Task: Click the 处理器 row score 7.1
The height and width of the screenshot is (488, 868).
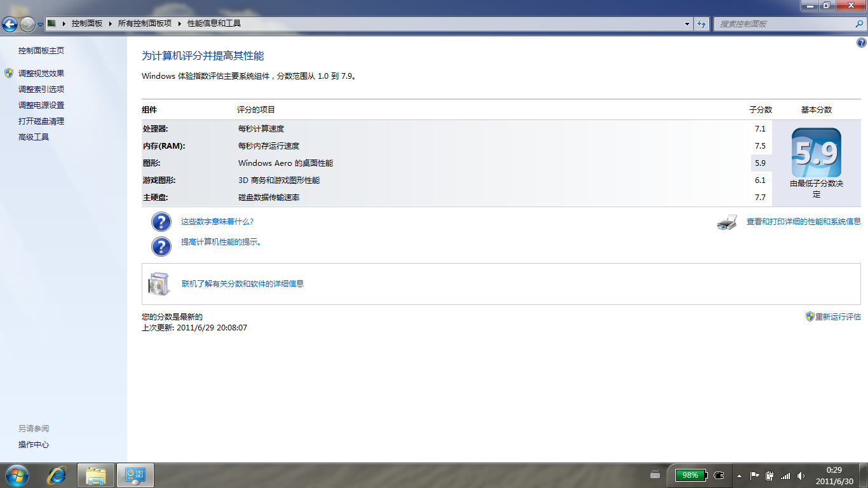Action: point(760,129)
